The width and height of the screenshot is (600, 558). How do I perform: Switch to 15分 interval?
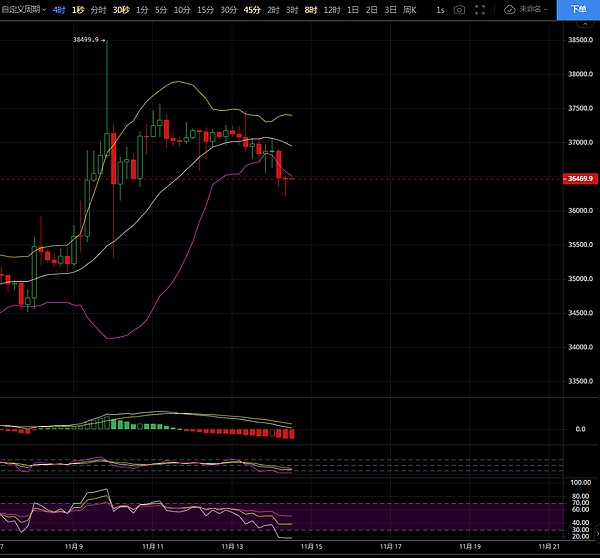point(205,9)
